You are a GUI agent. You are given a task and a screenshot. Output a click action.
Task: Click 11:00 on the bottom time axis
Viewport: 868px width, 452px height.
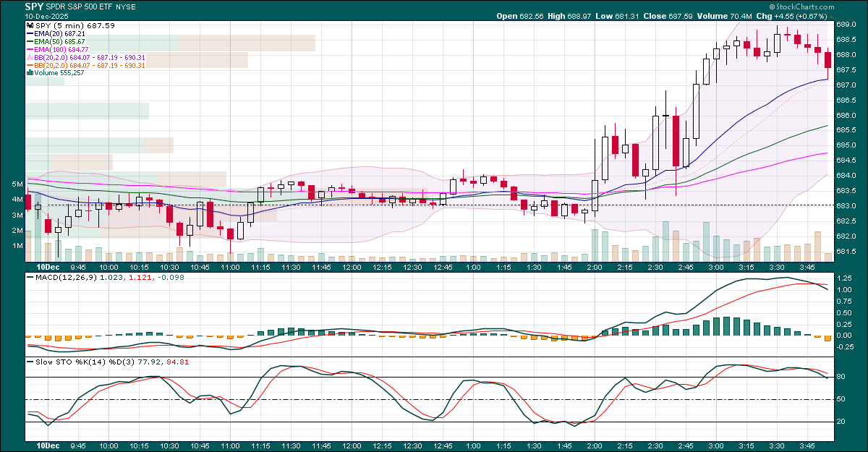[229, 447]
